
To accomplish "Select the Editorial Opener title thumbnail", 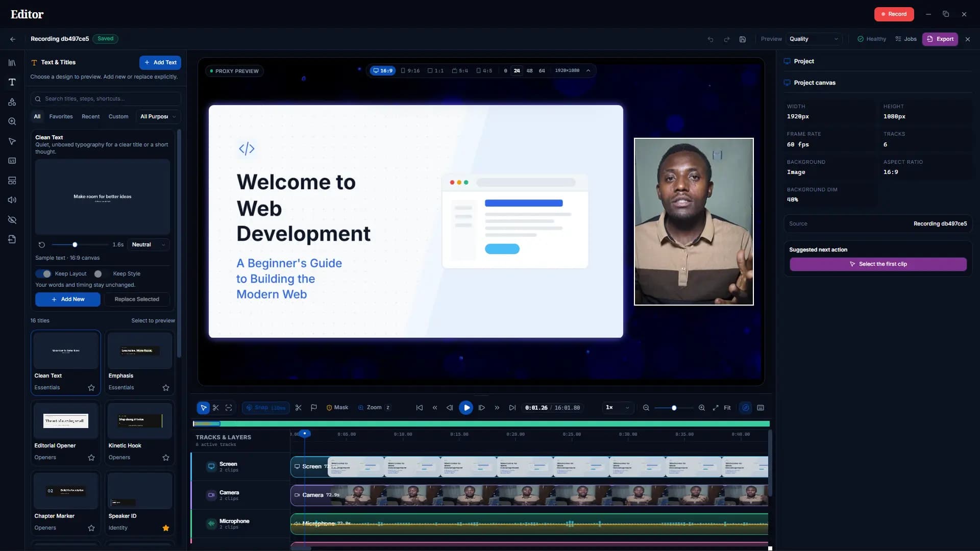I will coord(66,421).
